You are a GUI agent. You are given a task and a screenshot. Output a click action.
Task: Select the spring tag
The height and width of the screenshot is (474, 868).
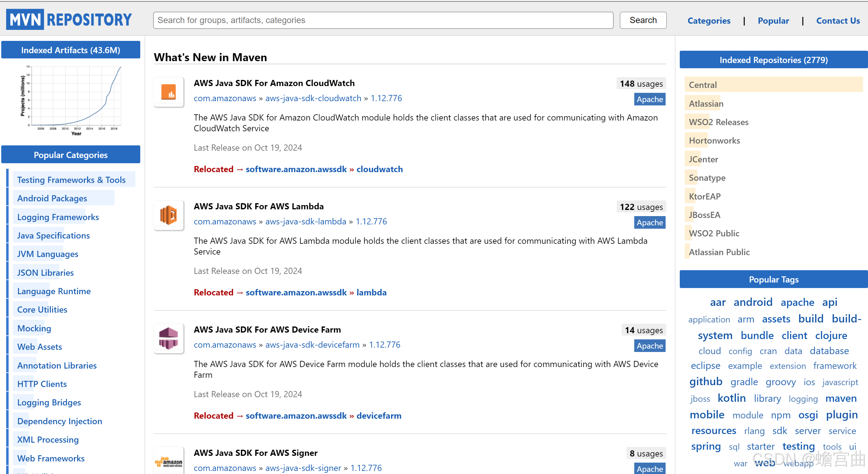(x=706, y=446)
